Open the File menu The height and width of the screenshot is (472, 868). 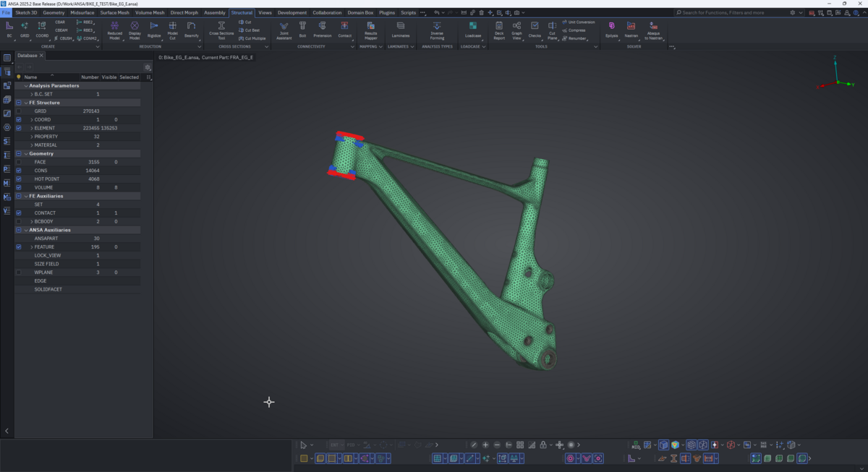pyautogui.click(x=6, y=12)
